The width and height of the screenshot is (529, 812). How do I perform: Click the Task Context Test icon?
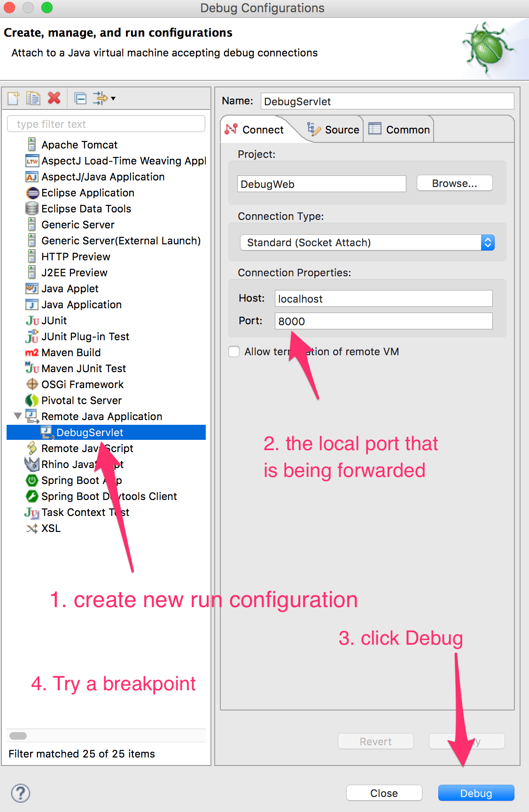(32, 512)
